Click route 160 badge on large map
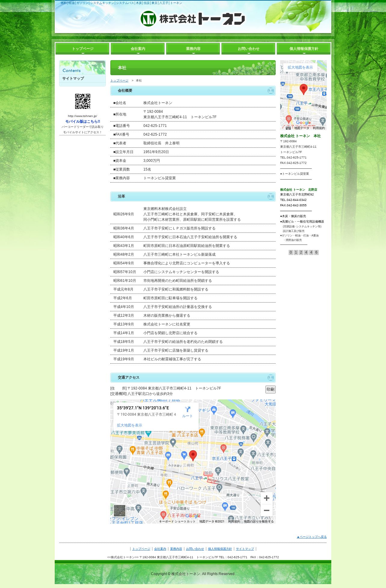This screenshot has height=588, width=386. pos(233,508)
